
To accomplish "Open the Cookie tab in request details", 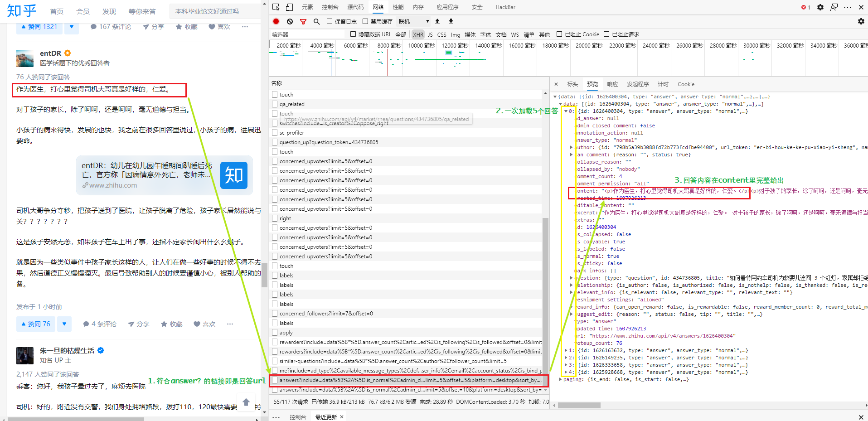I will (x=686, y=84).
